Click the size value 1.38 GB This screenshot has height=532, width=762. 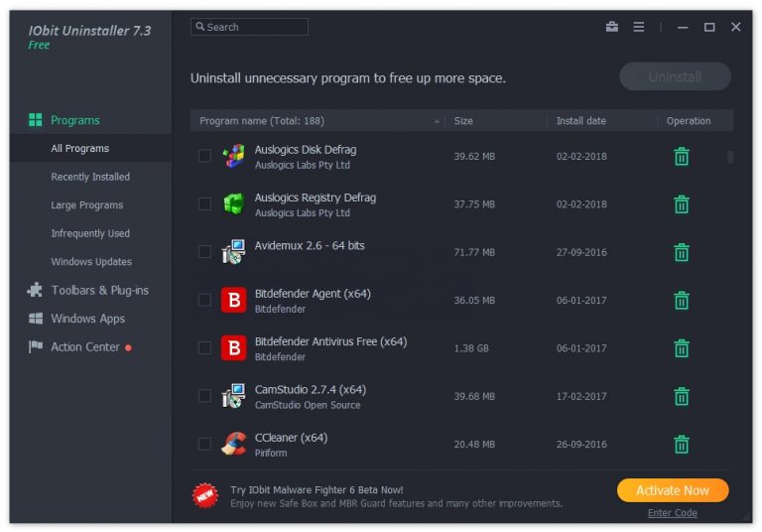point(471,348)
